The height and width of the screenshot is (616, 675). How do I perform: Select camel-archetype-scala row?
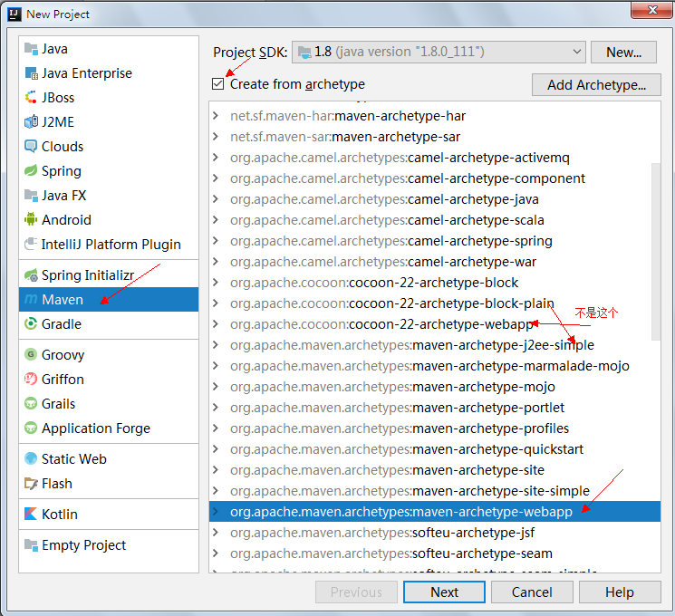coord(435,220)
